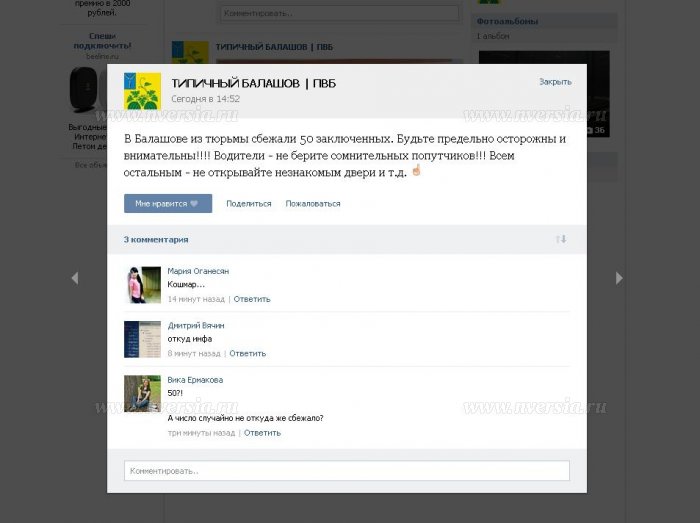Open Мария Оганесян's profile name link

pyautogui.click(x=198, y=271)
